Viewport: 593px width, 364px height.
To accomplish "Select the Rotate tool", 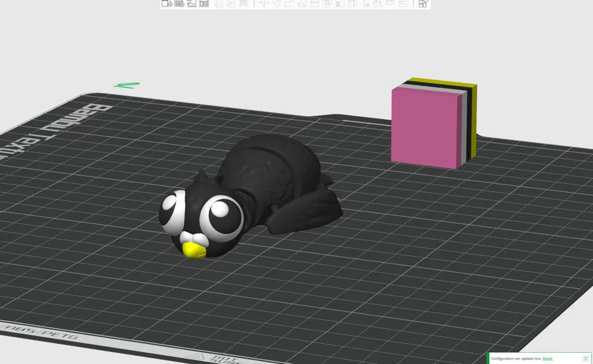I will (276, 4).
